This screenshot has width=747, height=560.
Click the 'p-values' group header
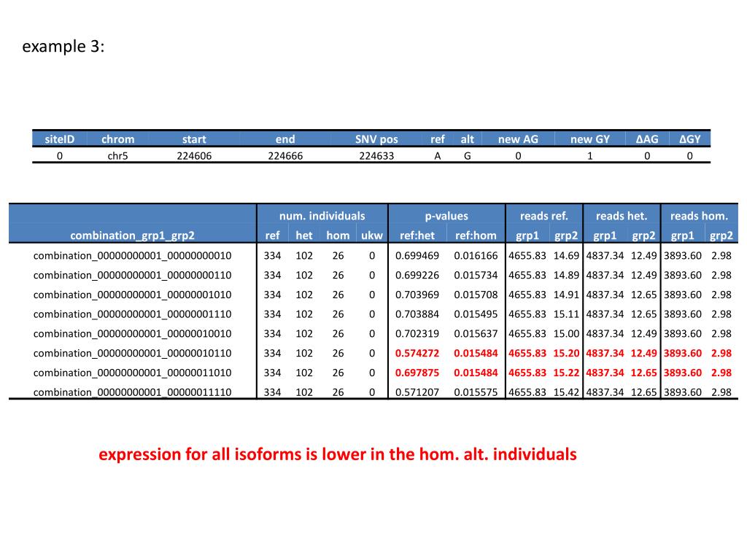[446, 216]
